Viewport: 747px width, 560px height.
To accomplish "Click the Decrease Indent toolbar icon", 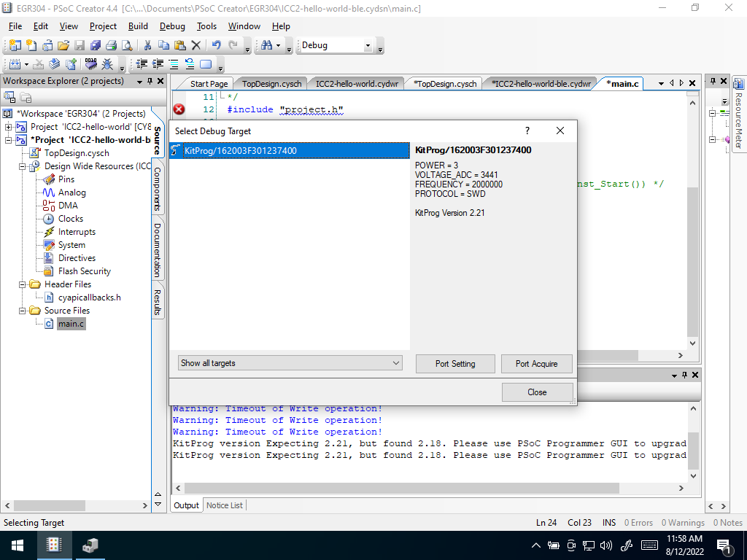I will (142, 64).
